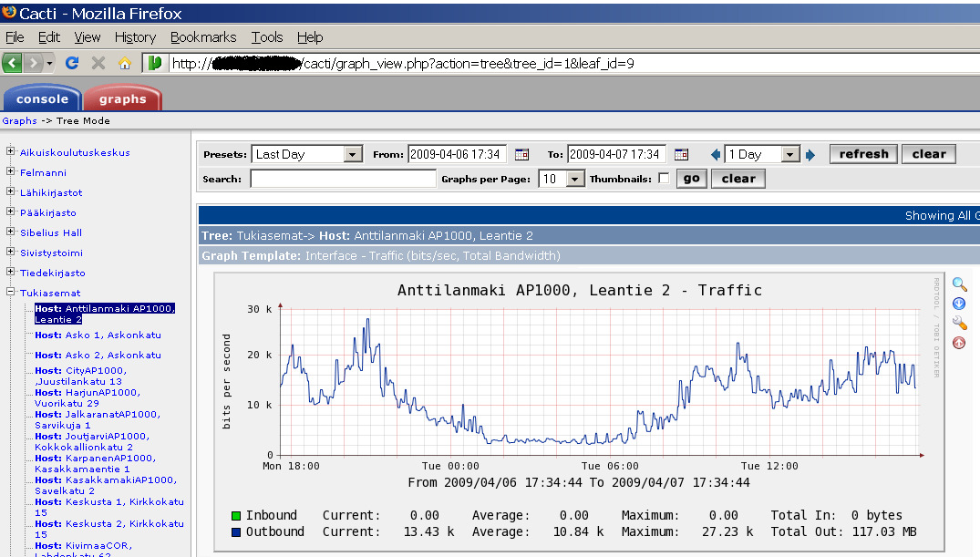980x557 pixels.
Task: Expand the Pääkirjasto tree node
Action: 10,211
